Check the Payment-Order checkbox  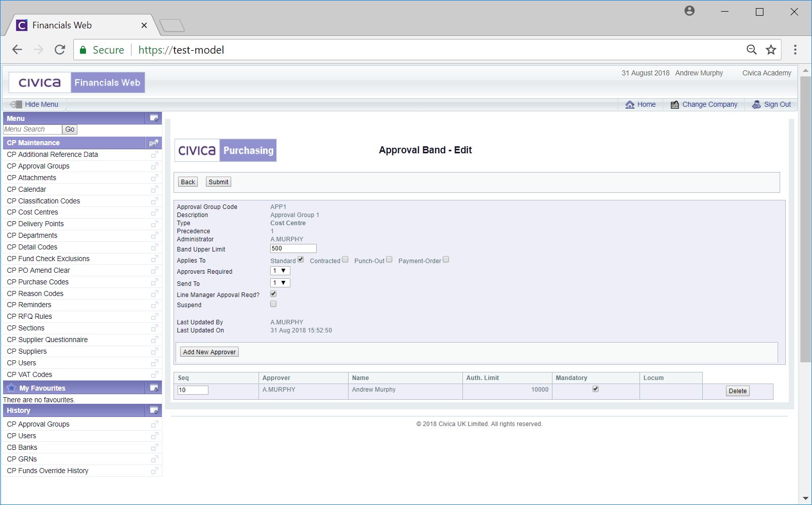[x=446, y=260]
